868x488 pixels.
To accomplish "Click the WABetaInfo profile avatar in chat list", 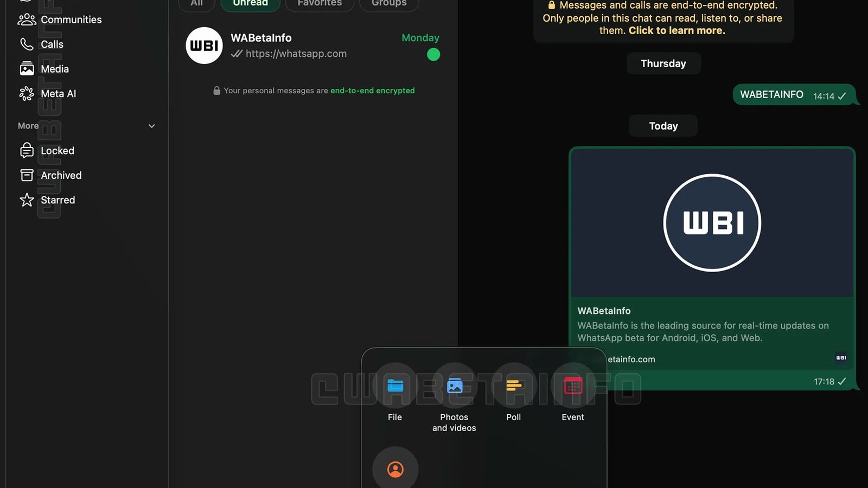I will click(204, 46).
